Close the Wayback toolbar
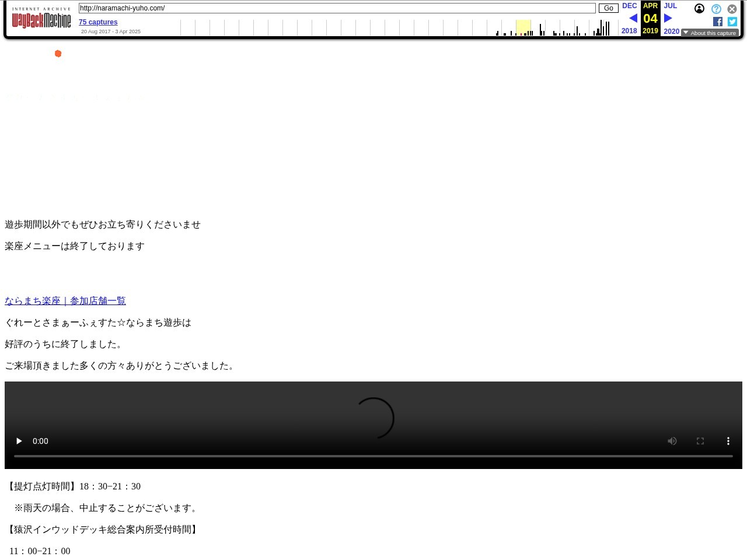 732,9
